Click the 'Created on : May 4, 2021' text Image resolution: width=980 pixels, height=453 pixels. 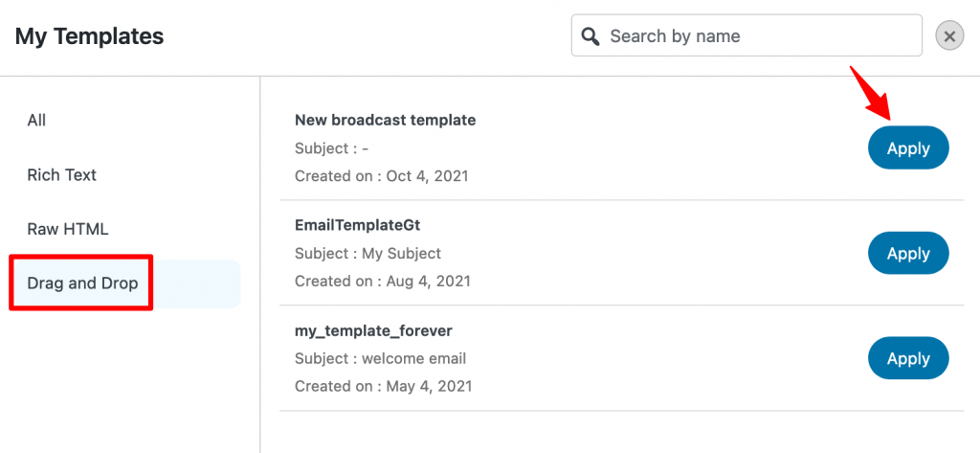pos(383,386)
